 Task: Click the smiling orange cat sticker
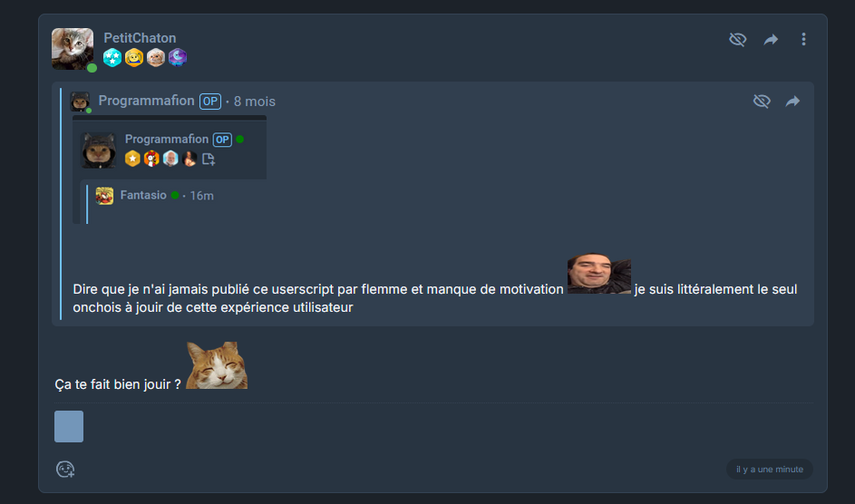[217, 365]
